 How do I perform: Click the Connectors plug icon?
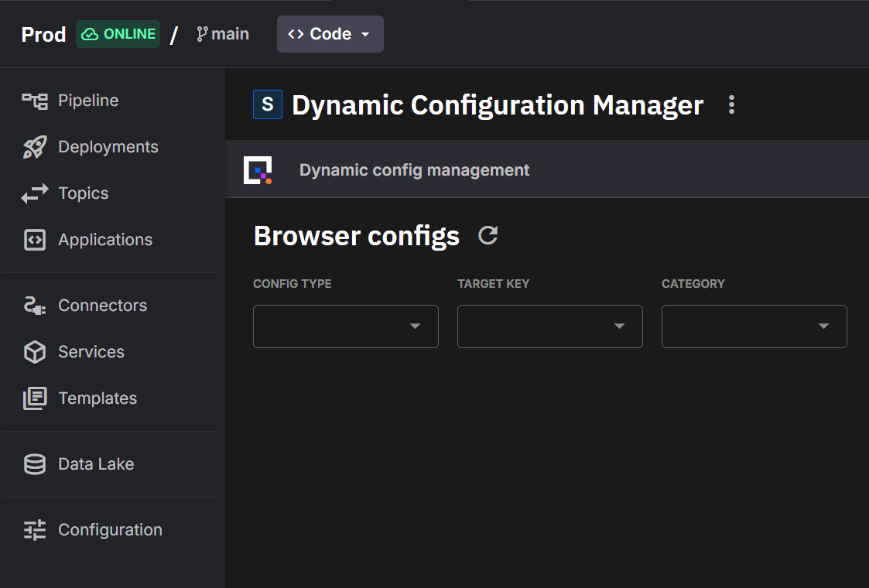click(x=35, y=306)
